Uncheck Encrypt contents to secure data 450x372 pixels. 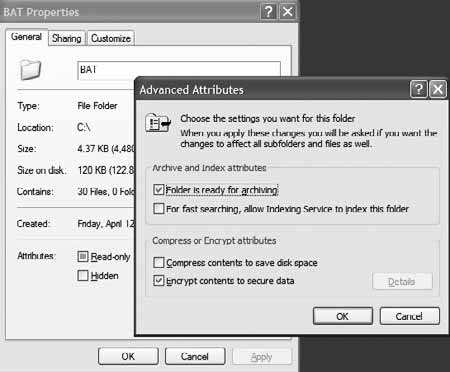(159, 281)
